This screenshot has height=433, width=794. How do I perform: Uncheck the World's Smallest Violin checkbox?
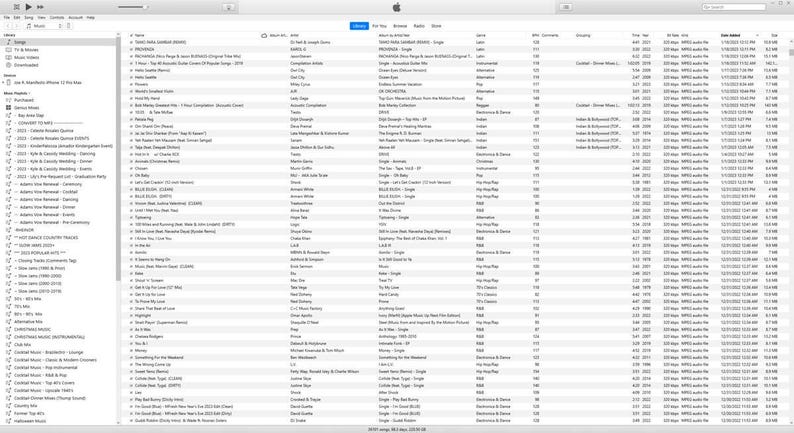click(x=131, y=91)
